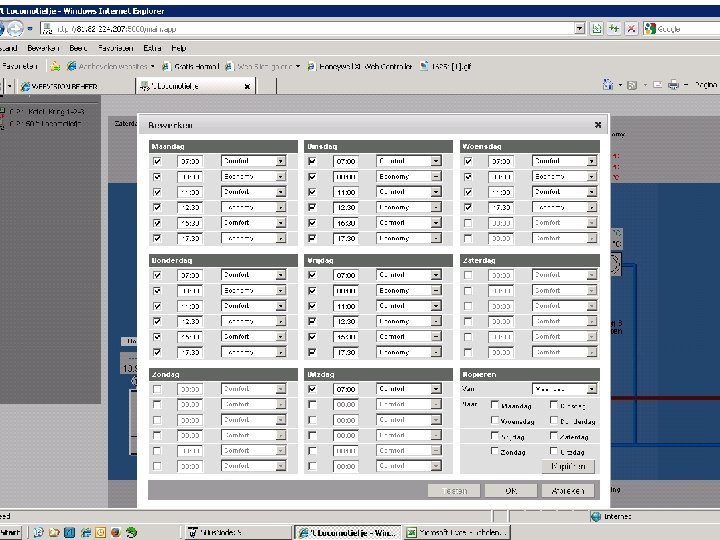Check Zaterdag in the Kopiëren Naar list
The width and height of the screenshot is (720, 540).
[554, 436]
